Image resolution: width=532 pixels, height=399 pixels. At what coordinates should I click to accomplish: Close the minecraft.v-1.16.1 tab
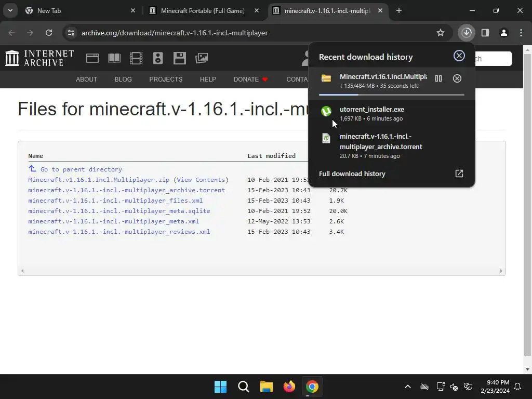380,11
